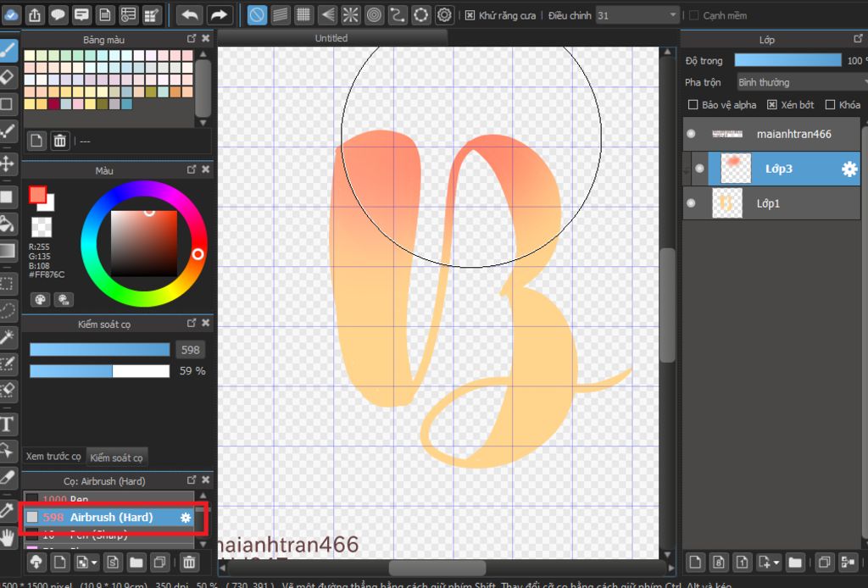Select the Magic Wand tool
Screen dimensions: 868x588
click(x=7, y=337)
